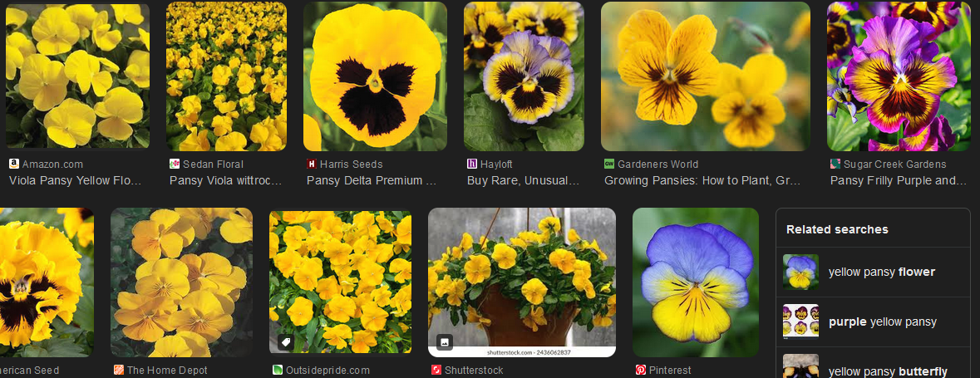Click the Pinterest favicon
This screenshot has height=378, width=980.
point(641,371)
